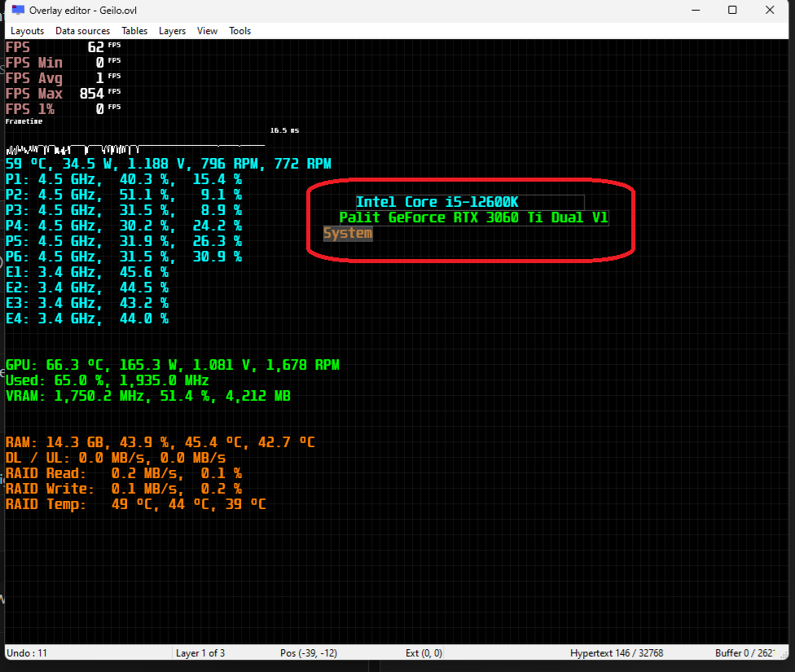The height and width of the screenshot is (672, 795).
Task: Select the FPS Min row
Action: 63,63
